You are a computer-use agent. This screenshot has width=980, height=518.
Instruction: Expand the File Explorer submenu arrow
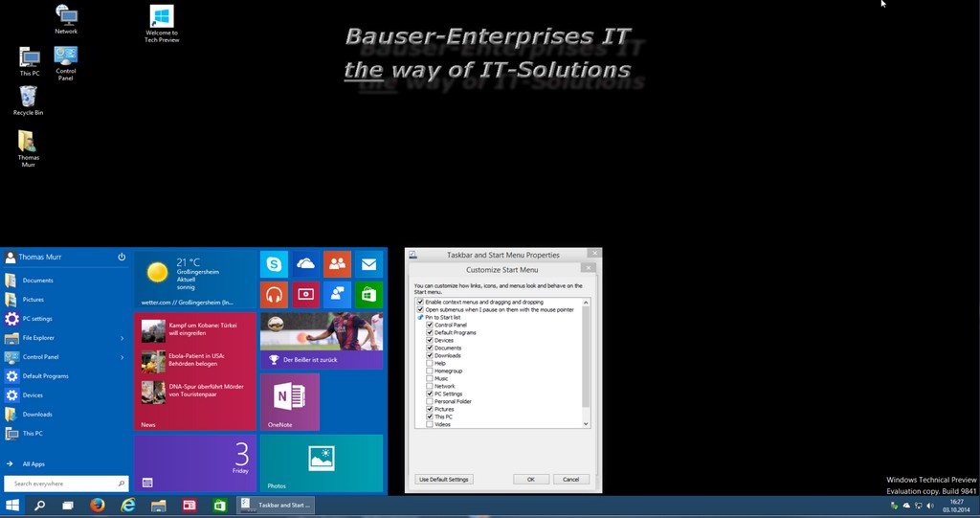122,338
